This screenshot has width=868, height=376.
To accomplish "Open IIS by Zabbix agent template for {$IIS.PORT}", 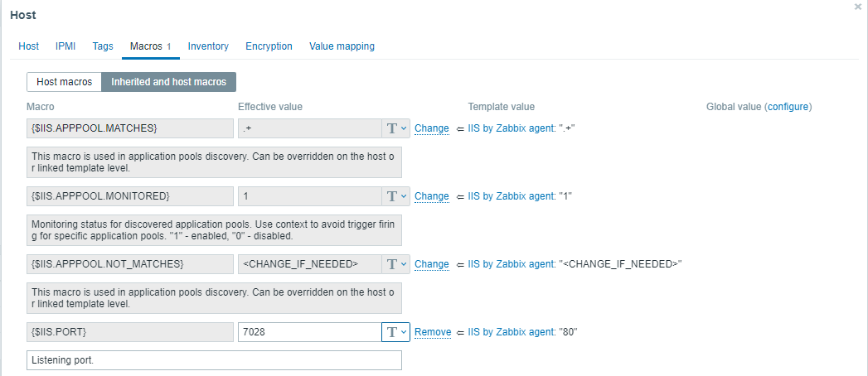I will (510, 332).
